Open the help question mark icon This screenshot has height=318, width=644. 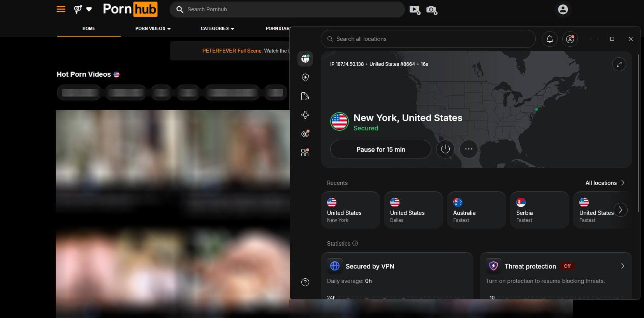tap(305, 282)
